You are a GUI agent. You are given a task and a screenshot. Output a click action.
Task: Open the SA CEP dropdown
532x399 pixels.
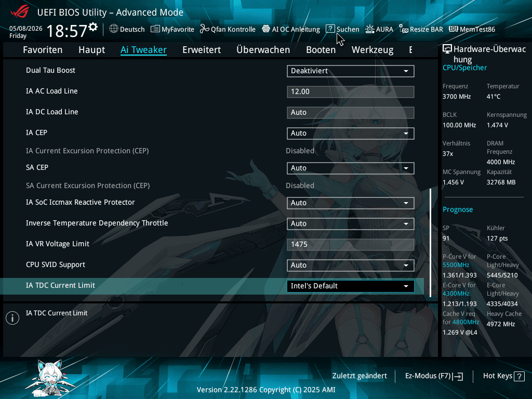[x=351, y=168]
